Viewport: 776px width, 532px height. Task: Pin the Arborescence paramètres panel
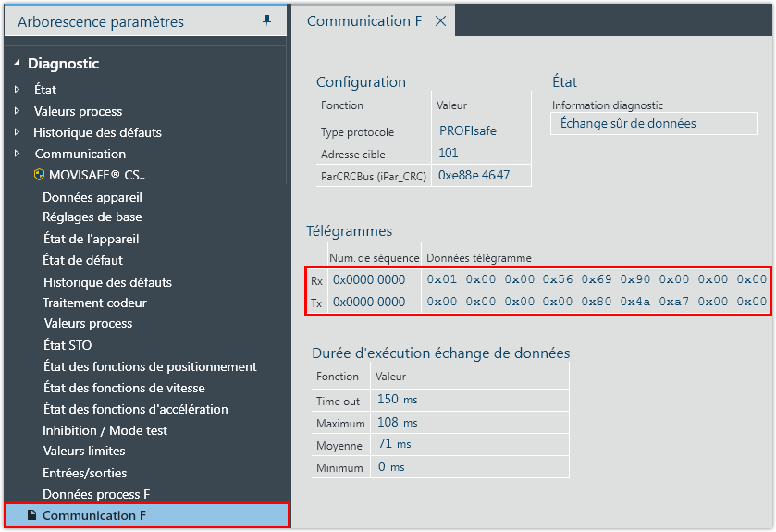tap(267, 20)
